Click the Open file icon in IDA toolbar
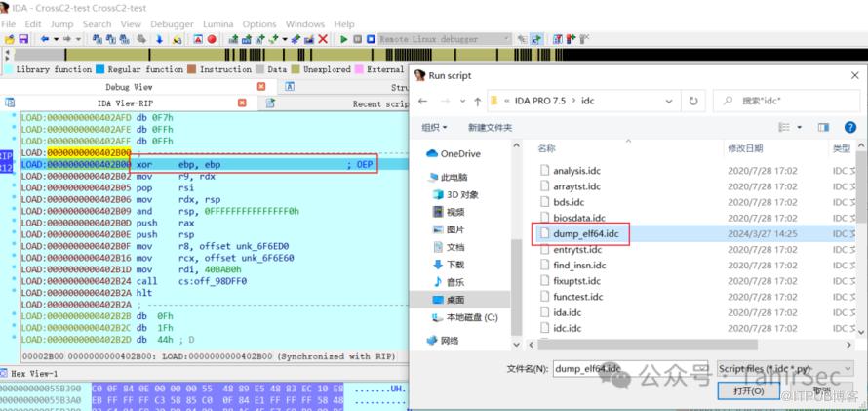The width and height of the screenshot is (868, 411). [x=9, y=39]
